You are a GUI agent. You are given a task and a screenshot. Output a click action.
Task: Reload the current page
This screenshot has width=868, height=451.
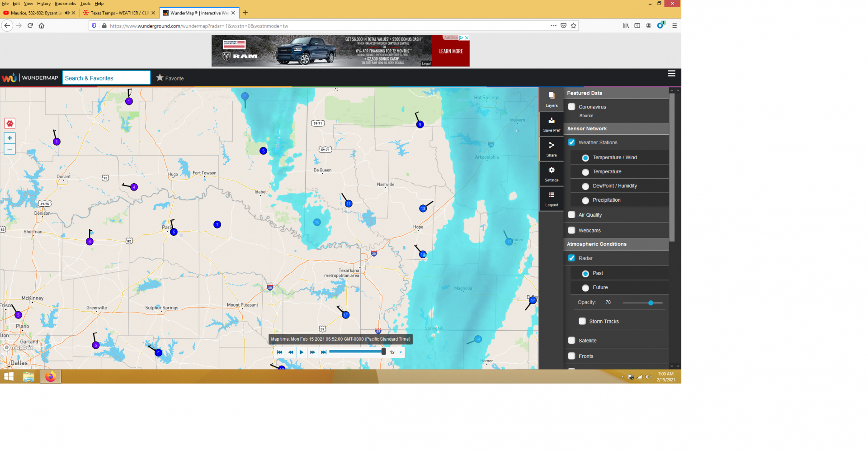(x=30, y=26)
